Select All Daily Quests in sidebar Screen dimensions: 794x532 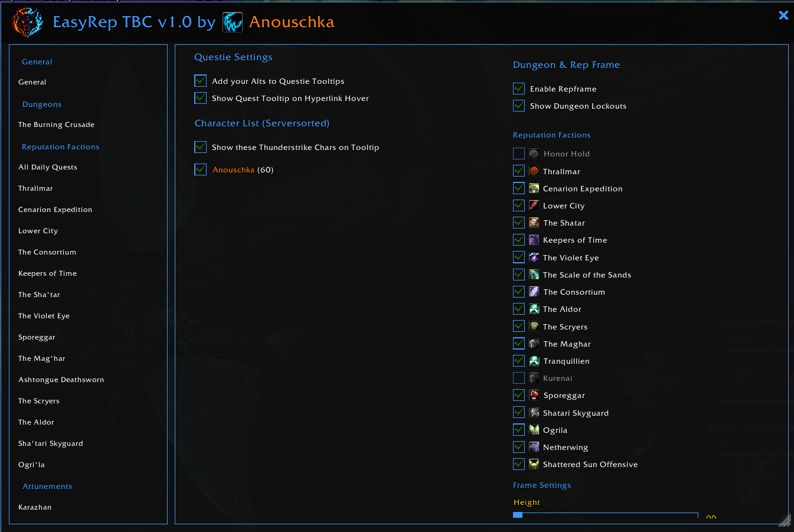[48, 167]
